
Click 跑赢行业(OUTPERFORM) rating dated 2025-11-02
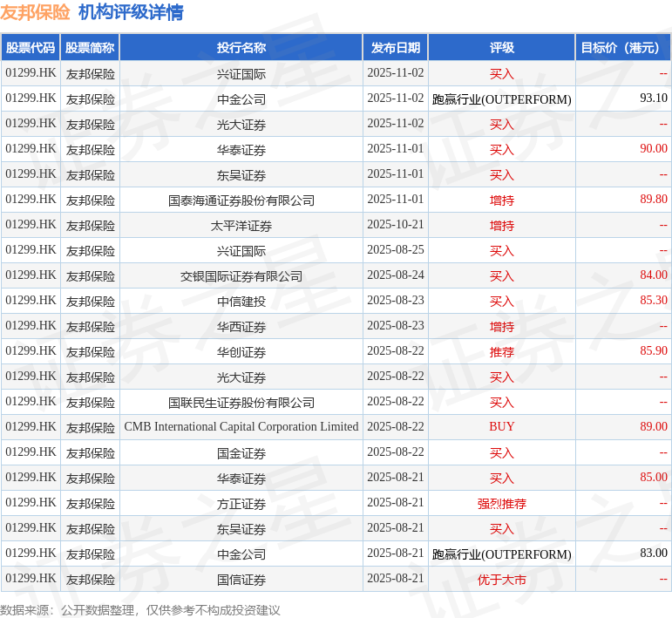click(501, 99)
